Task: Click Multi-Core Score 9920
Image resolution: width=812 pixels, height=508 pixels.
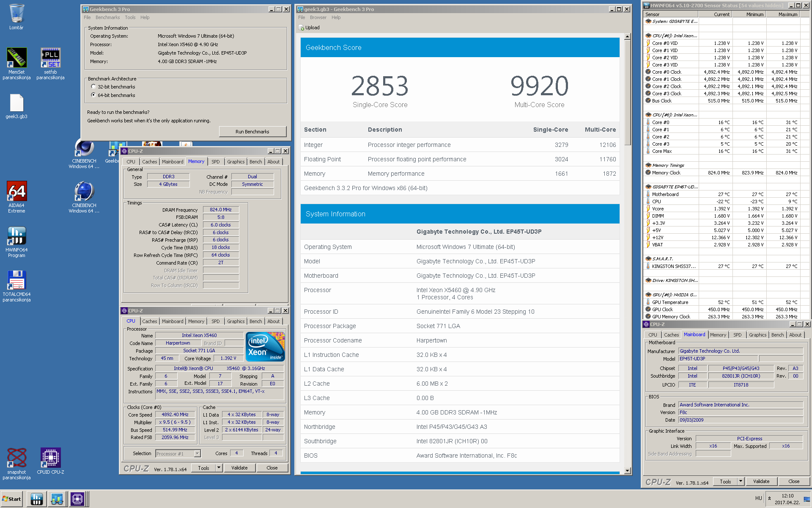Action: tap(539, 86)
